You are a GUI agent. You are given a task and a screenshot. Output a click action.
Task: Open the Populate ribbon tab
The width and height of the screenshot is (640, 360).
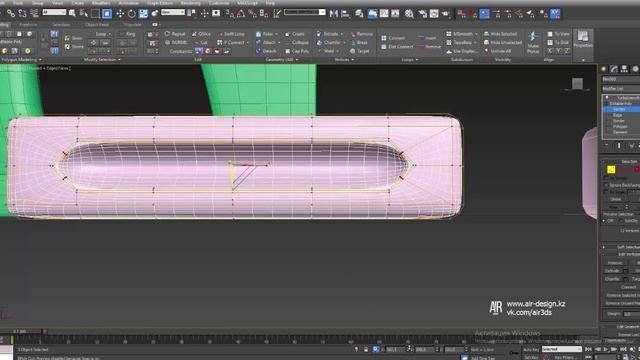click(x=133, y=24)
